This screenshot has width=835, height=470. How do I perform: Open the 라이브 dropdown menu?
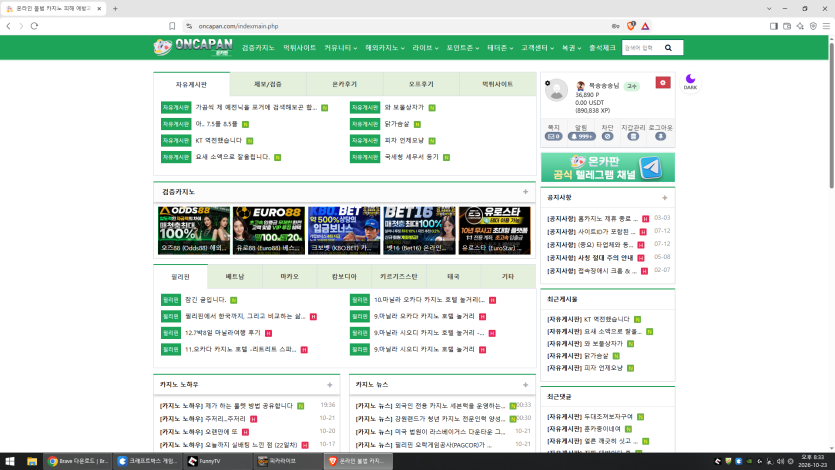coord(425,48)
